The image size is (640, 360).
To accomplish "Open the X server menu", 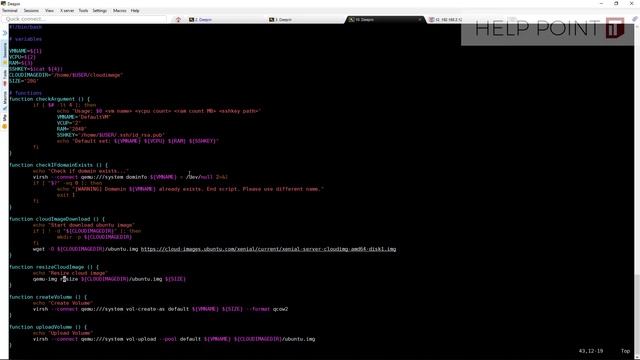I will click(67, 11).
